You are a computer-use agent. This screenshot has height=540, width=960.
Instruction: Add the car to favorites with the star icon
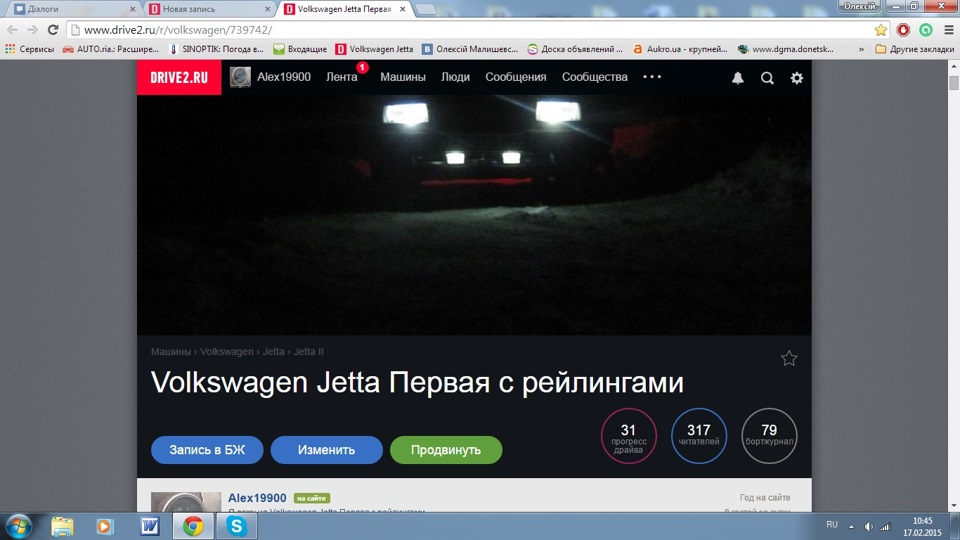click(x=789, y=358)
